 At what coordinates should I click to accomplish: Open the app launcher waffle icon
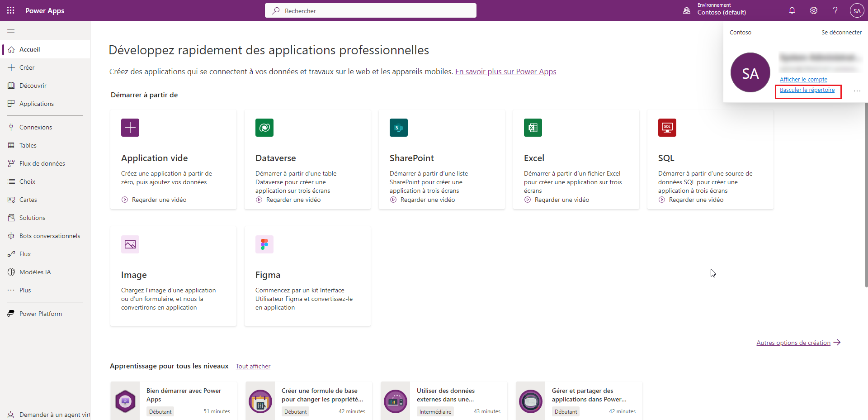pos(11,10)
